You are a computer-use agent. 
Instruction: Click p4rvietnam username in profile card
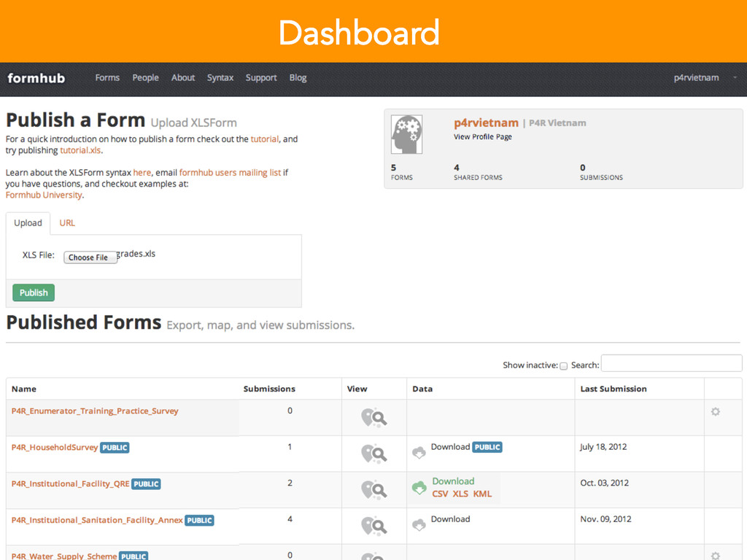pos(486,122)
